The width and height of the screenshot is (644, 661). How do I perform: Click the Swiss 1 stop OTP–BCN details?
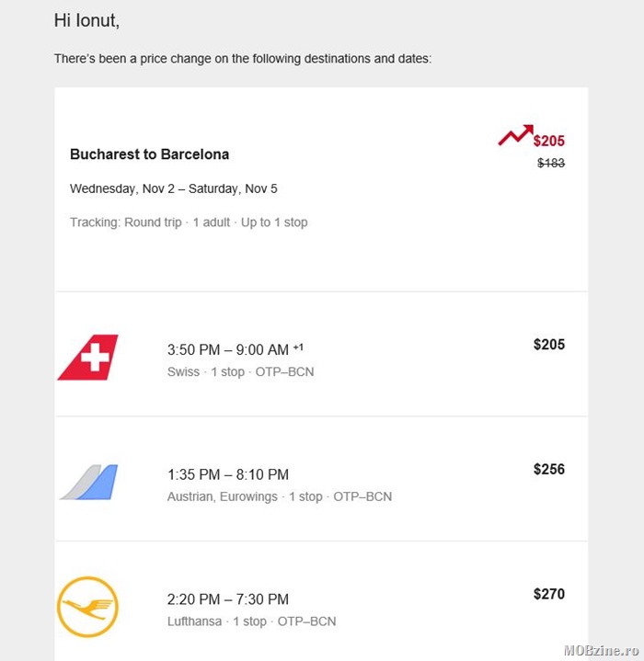point(240,372)
